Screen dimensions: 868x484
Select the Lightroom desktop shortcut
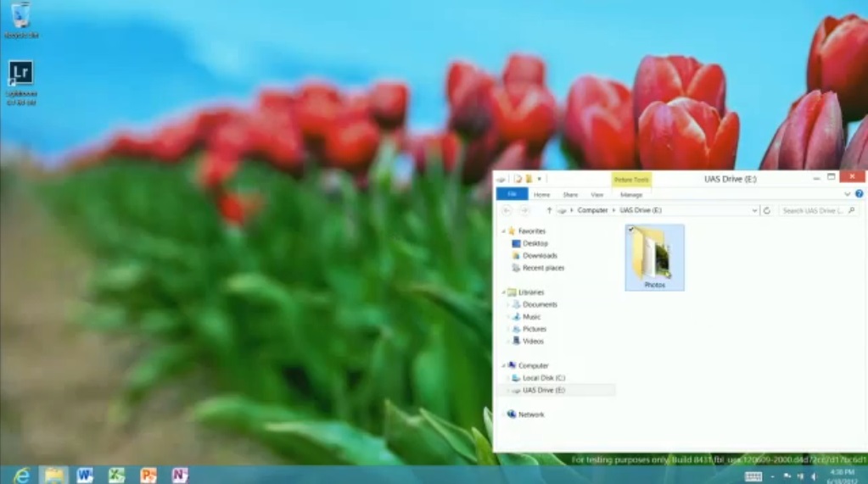(21, 82)
